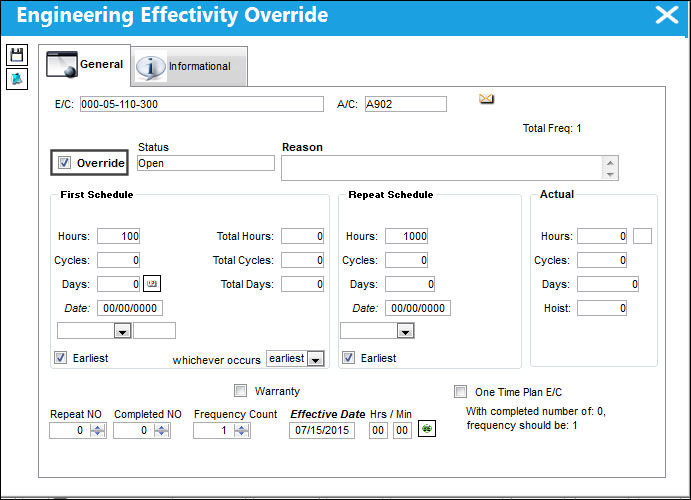The image size is (691, 500).
Task: Click the icon below the Save button
Action: (17, 79)
